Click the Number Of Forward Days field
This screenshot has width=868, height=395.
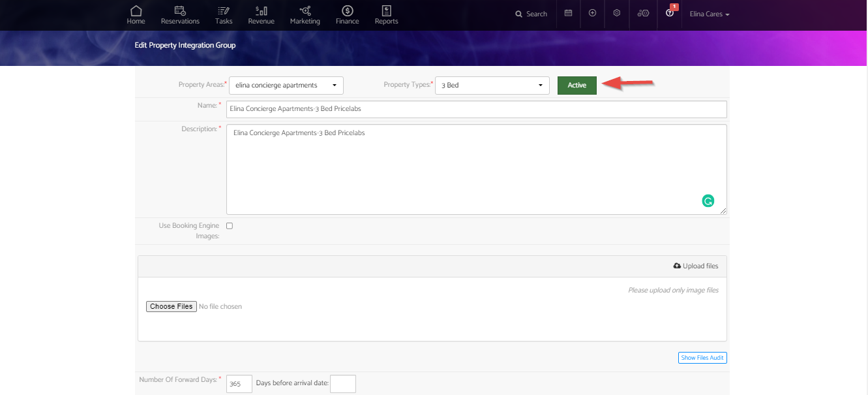[x=239, y=384]
